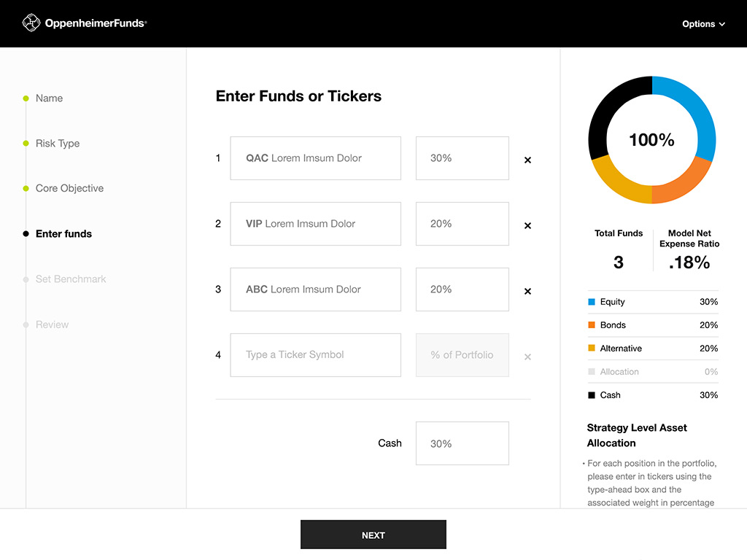This screenshot has height=560, width=747.
Task: Go to the Name step
Action: (49, 98)
